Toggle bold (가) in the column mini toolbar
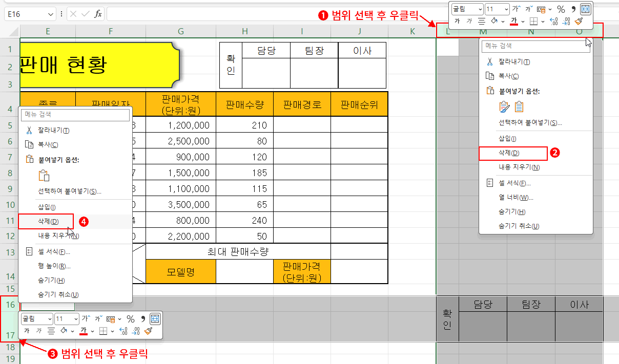Image resolution: width=619 pixels, height=364 pixels. [457, 22]
